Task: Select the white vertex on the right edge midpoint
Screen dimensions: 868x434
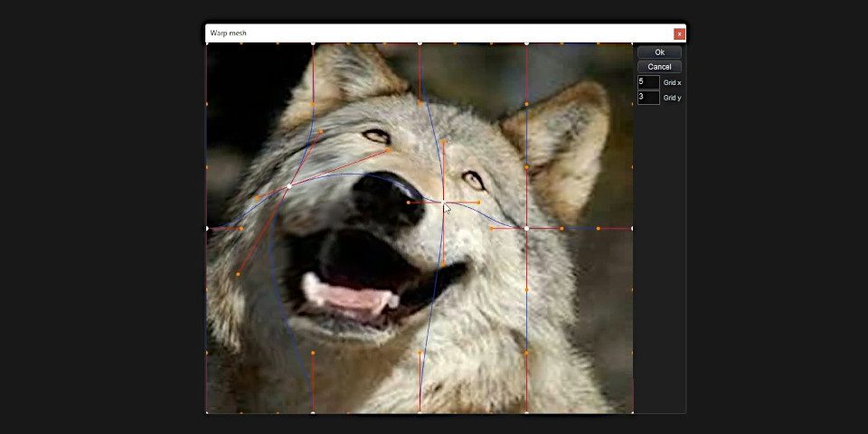Action: pyautogui.click(x=632, y=228)
